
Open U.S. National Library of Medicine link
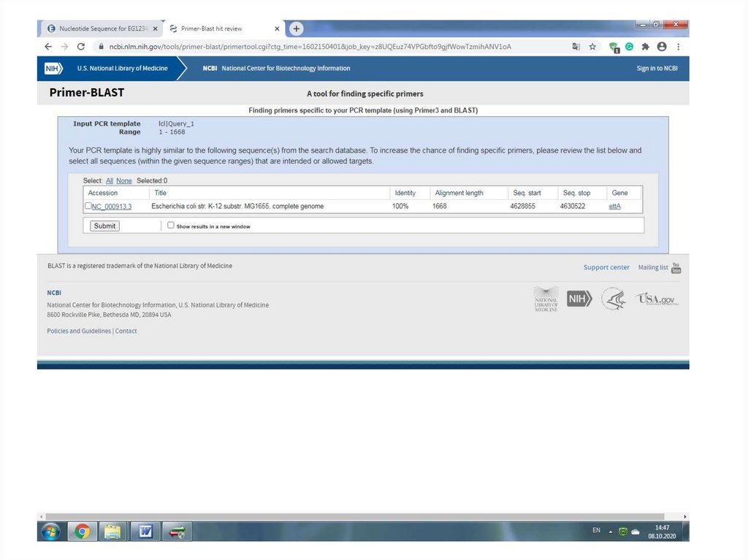[x=122, y=68]
